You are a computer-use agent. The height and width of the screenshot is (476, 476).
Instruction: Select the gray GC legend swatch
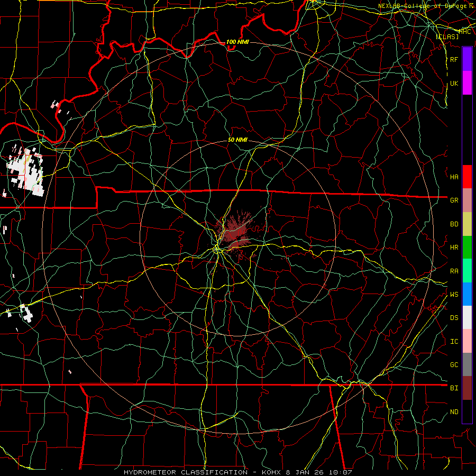[467, 364]
